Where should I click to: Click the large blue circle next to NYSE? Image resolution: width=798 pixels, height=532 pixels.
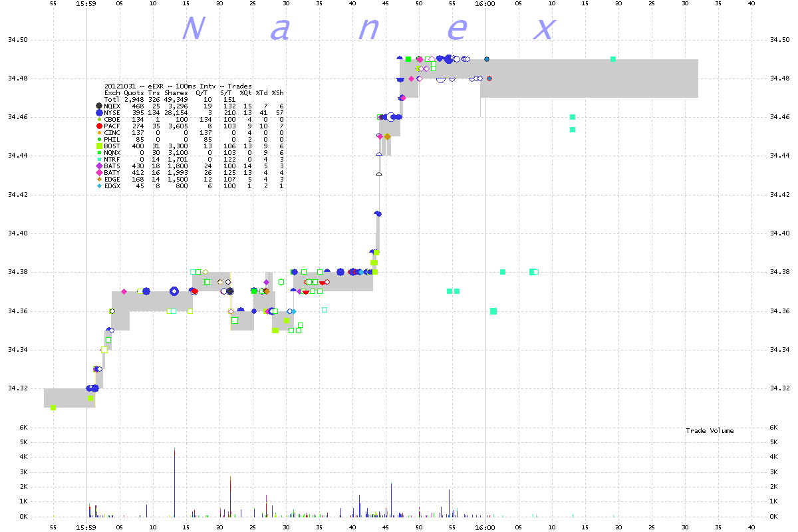[99, 112]
